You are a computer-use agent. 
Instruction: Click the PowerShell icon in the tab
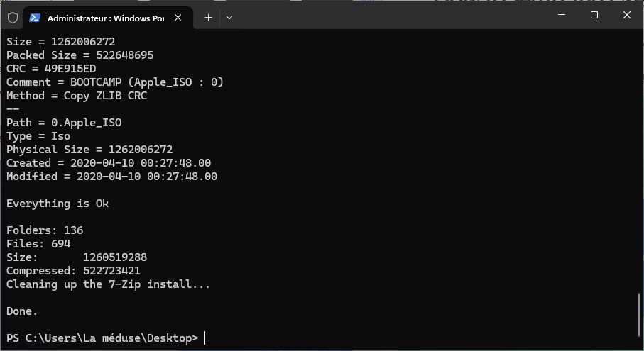coord(35,18)
